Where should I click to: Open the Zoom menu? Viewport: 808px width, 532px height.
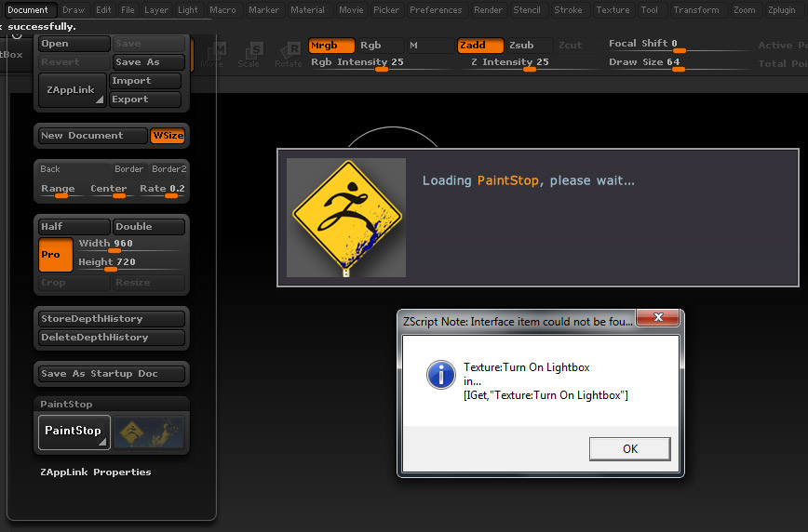point(744,10)
